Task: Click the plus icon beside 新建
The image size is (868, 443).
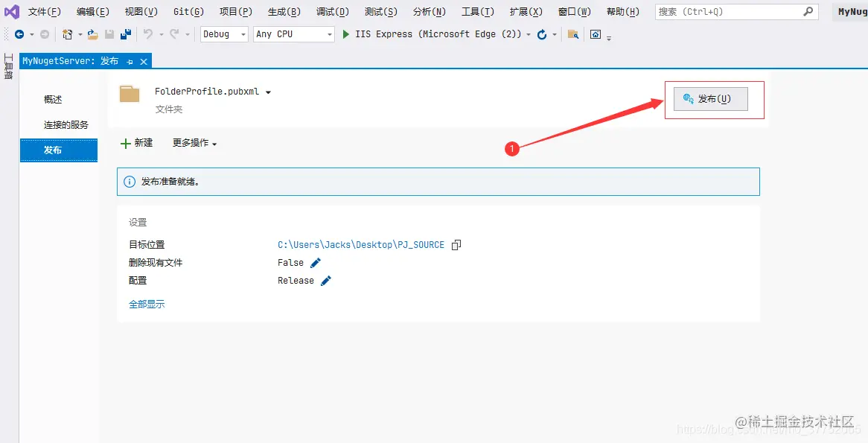Action: point(126,144)
